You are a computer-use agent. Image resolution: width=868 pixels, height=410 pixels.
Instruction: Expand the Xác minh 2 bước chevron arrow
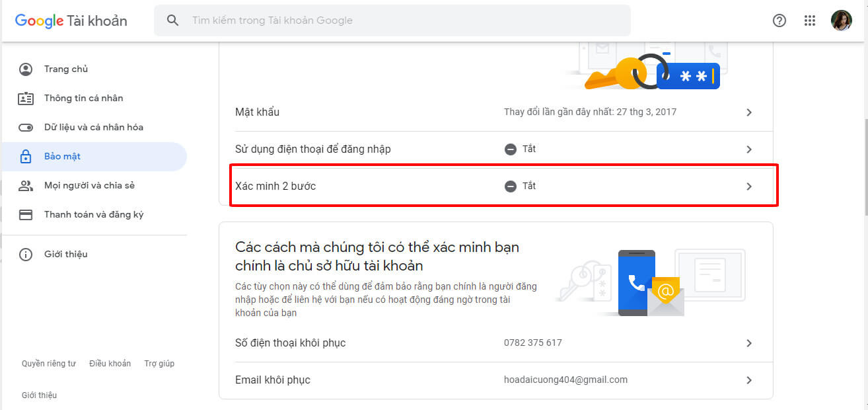tap(749, 186)
